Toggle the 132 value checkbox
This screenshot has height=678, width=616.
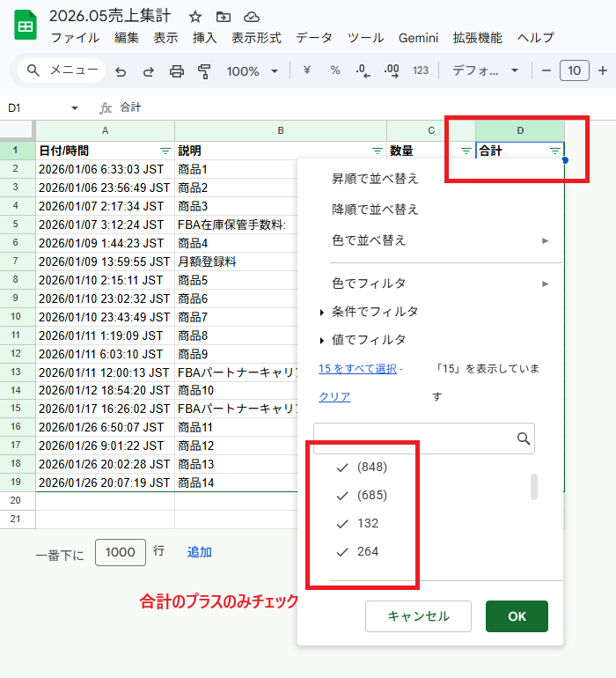[343, 523]
